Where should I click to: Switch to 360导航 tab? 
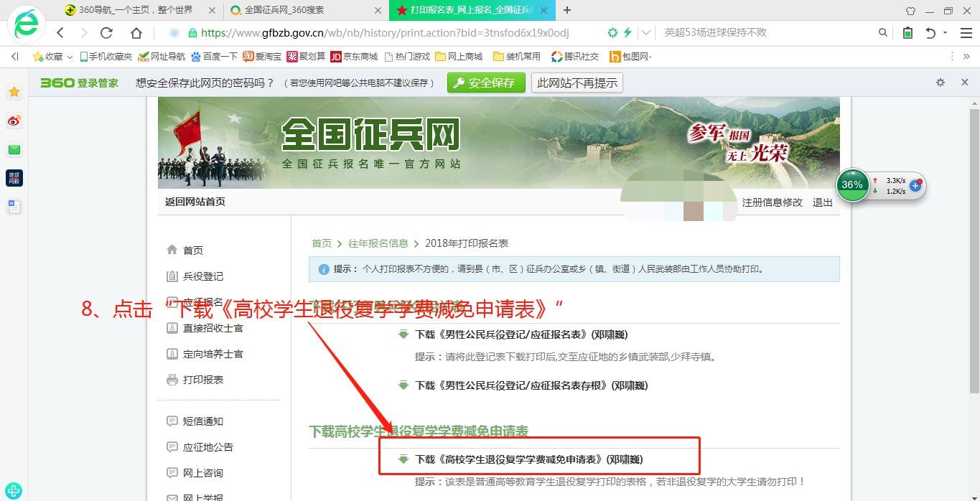136,10
